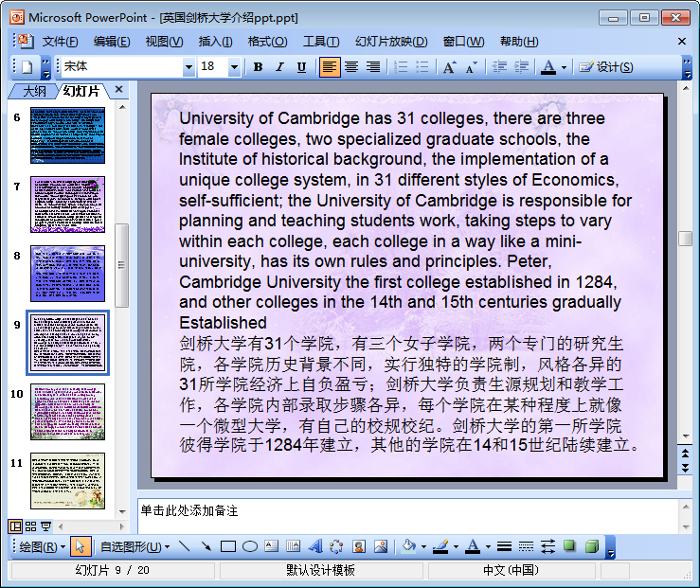Switch to Normal view icon
700x588 pixels.
(15, 526)
